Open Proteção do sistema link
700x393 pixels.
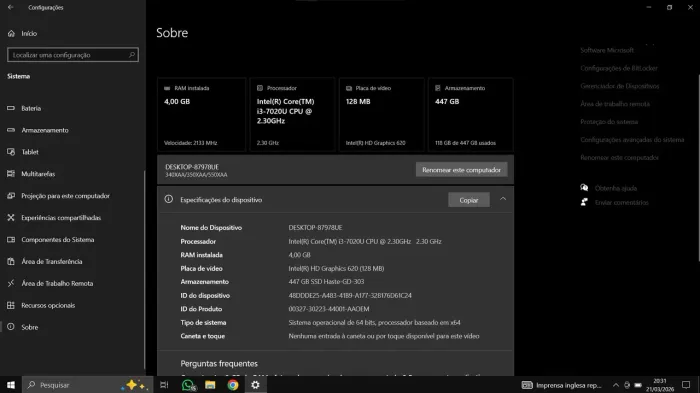609,121
